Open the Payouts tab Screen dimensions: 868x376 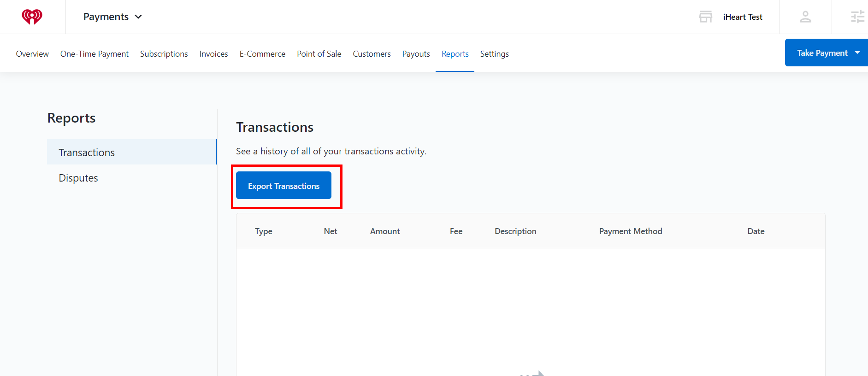[x=416, y=54]
